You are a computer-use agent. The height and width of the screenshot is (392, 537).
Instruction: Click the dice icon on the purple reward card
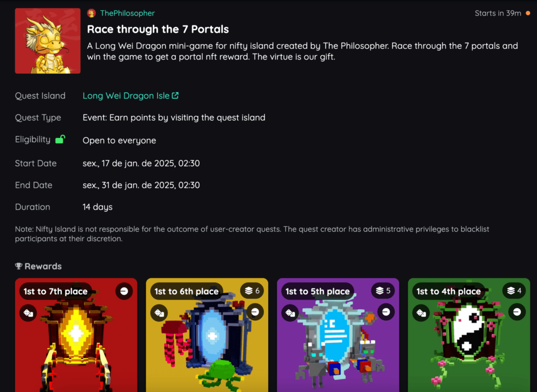click(290, 313)
